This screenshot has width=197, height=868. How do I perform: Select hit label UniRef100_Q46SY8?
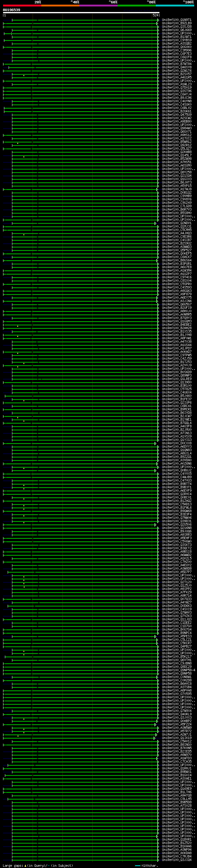tap(177, 67)
